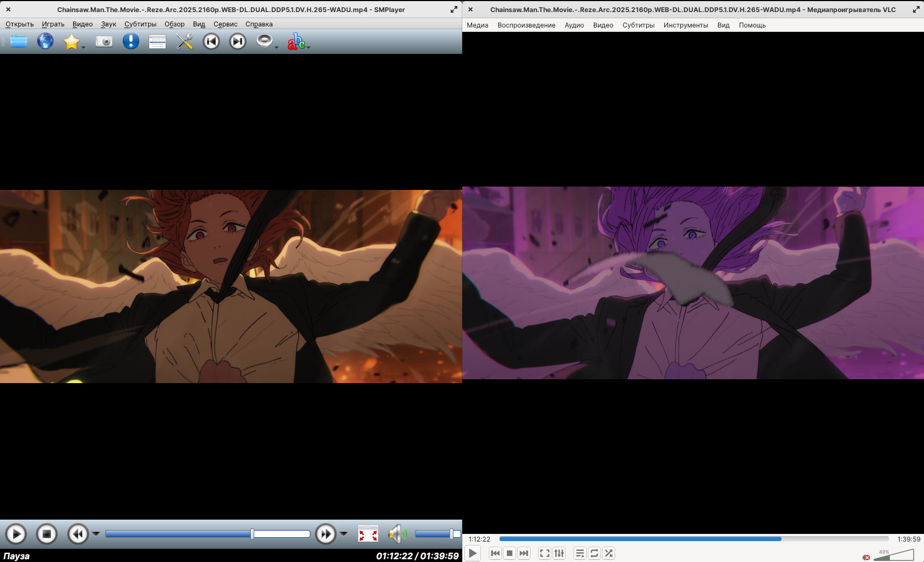The image size is (924, 562).
Task: Open SMPlayer preferences wrench-and-screwdriver icon
Action: coord(184,41)
